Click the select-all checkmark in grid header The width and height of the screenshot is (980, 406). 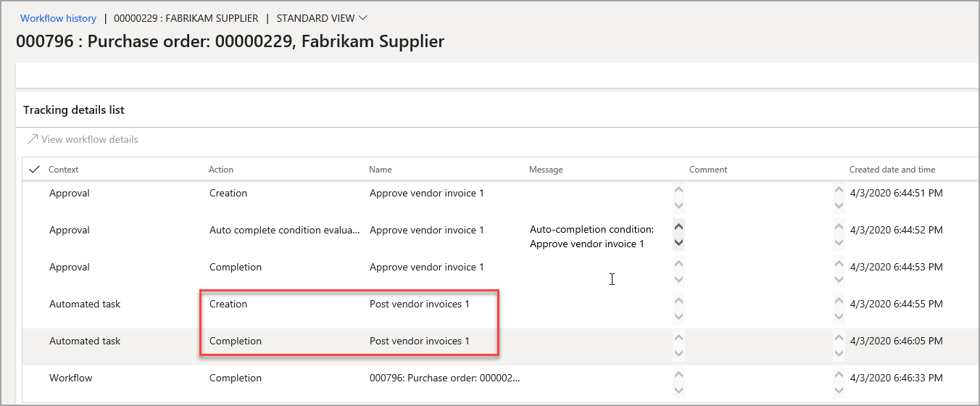(x=33, y=170)
